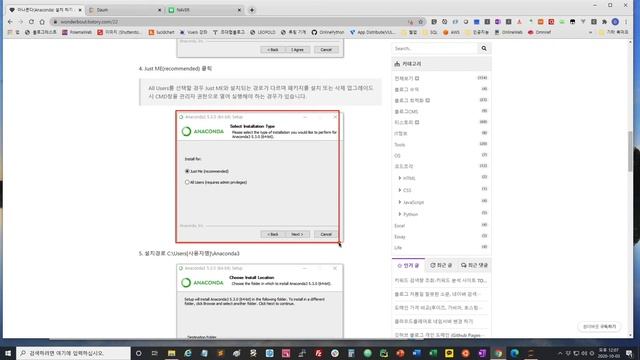The width and height of the screenshot is (640, 360).
Task: Open the SQL bookmark folder
Action: click(430, 32)
